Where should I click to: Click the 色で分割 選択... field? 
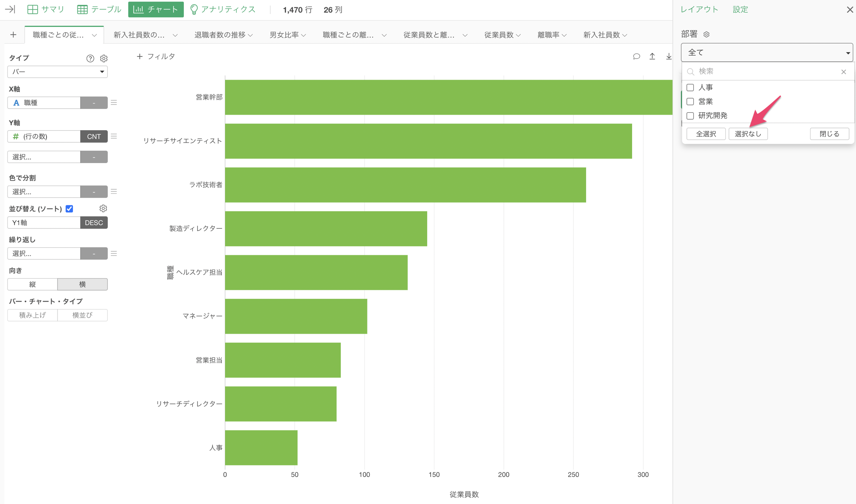(44, 192)
